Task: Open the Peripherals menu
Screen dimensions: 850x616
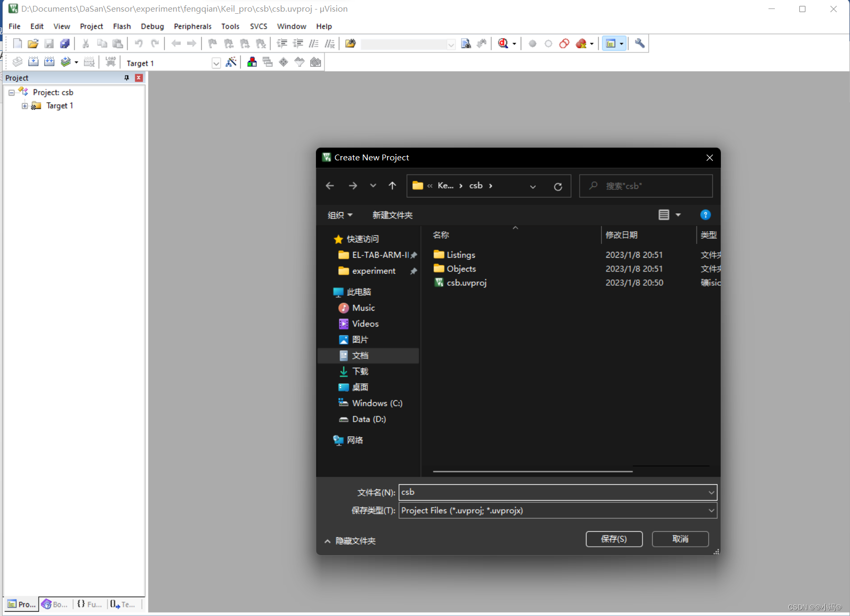Action: coord(193,26)
